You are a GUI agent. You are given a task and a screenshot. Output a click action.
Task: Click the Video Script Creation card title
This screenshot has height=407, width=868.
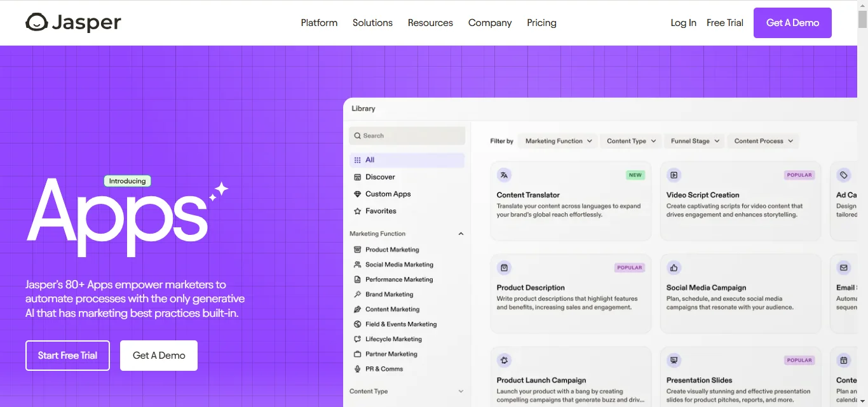click(x=703, y=195)
